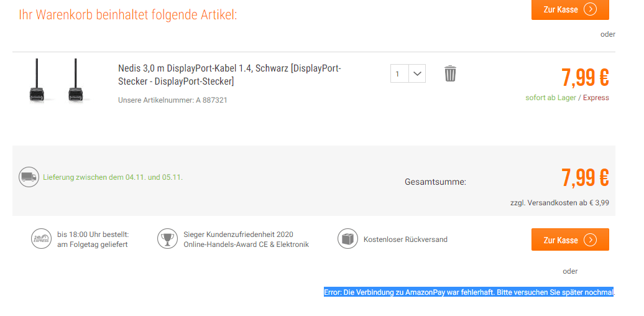Image resolution: width=644 pixels, height=316 pixels.
Task: Click the Versandkosten ab € 3,99 note
Action: pos(559,203)
